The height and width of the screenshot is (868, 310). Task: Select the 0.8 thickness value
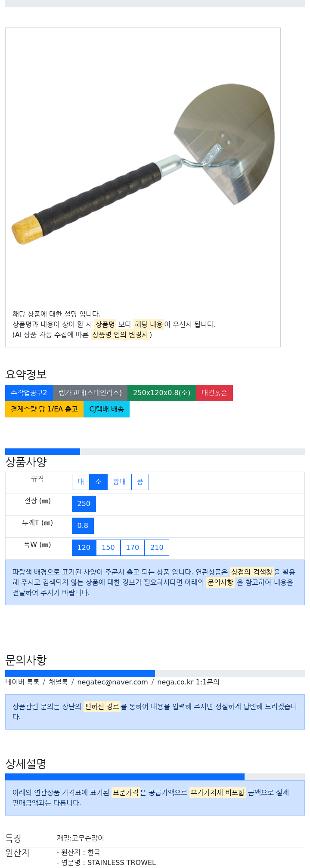tap(83, 526)
